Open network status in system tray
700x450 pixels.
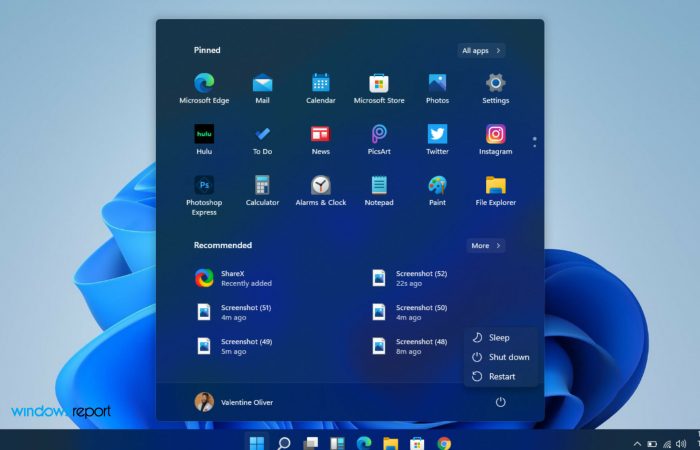667,444
